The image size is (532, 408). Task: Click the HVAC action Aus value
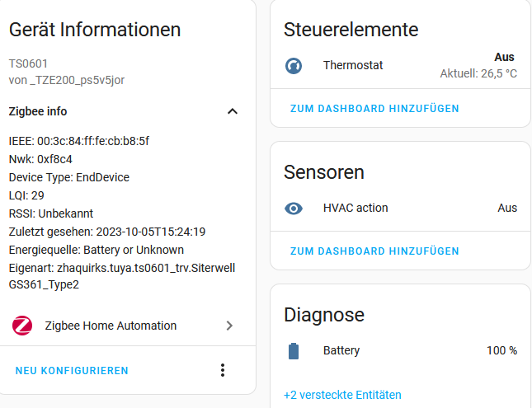tap(507, 208)
